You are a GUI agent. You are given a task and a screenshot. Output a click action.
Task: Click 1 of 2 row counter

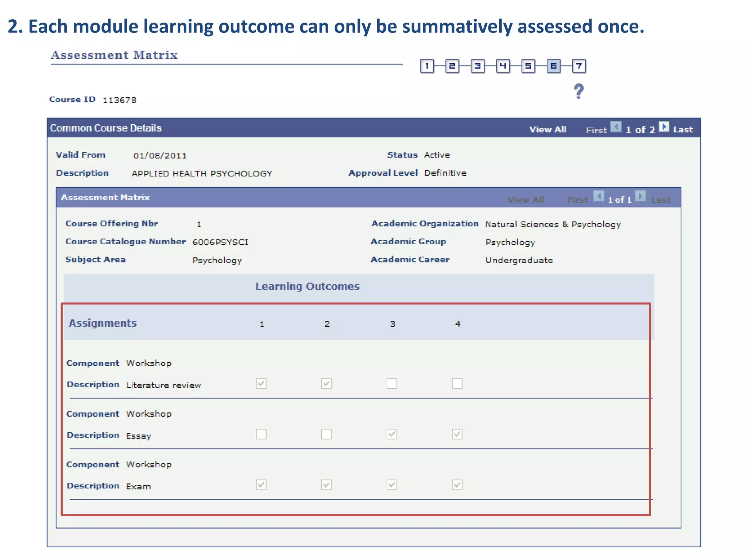coord(640,130)
